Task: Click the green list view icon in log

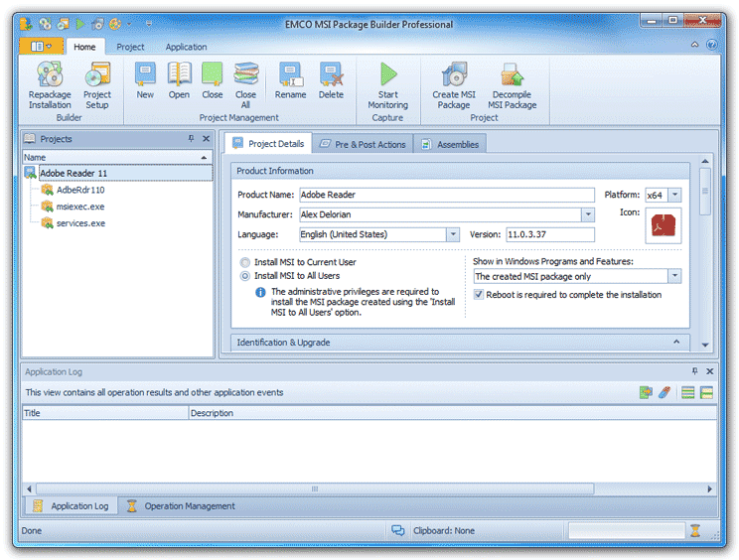Action: pyautogui.click(x=687, y=392)
